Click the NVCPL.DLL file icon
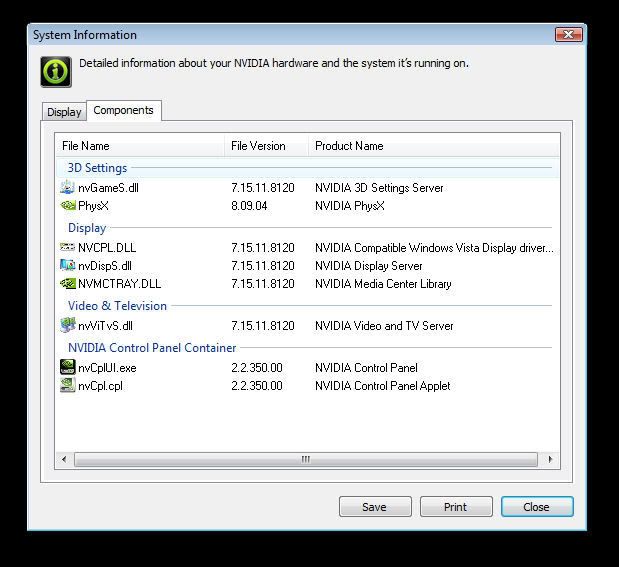Screen dimensions: 619x567 67,247
